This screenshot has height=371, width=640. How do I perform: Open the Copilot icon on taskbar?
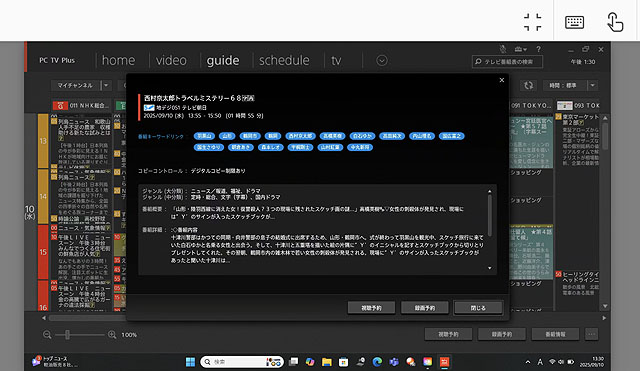(310, 362)
